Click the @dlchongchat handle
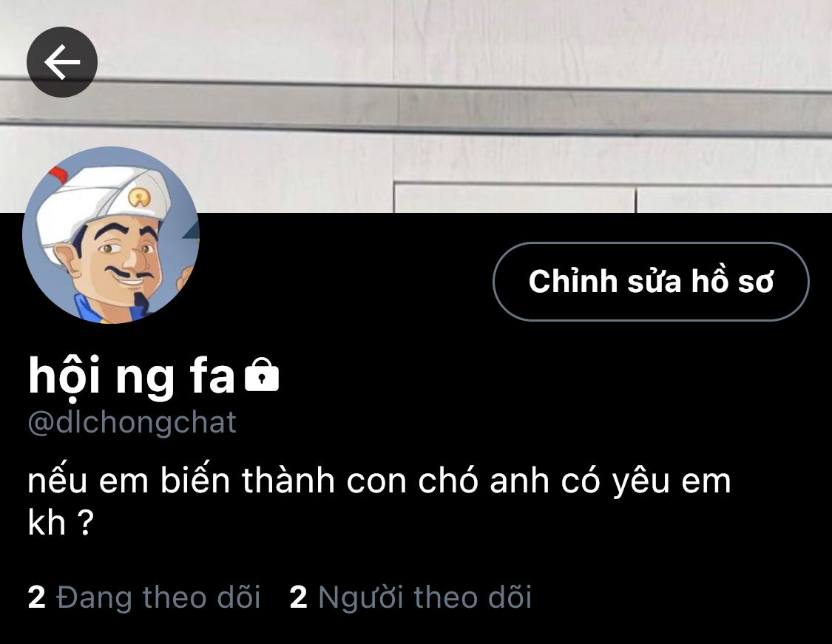832x644 pixels. click(132, 423)
